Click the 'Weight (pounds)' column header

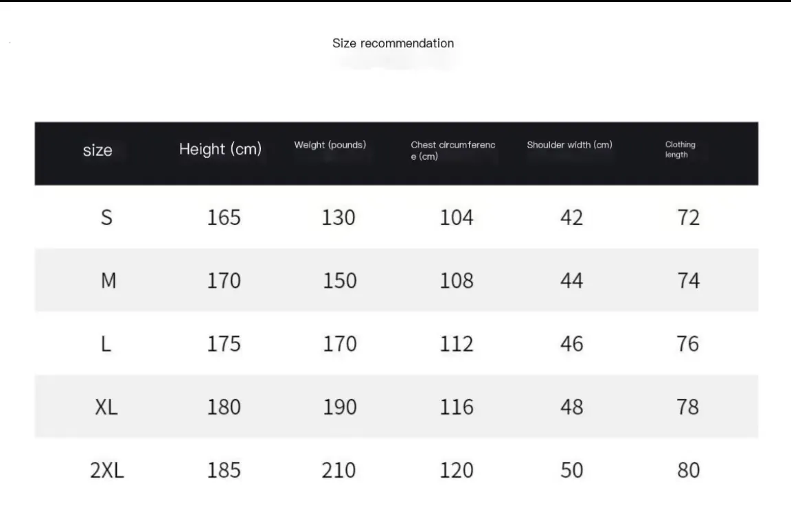pyautogui.click(x=330, y=145)
